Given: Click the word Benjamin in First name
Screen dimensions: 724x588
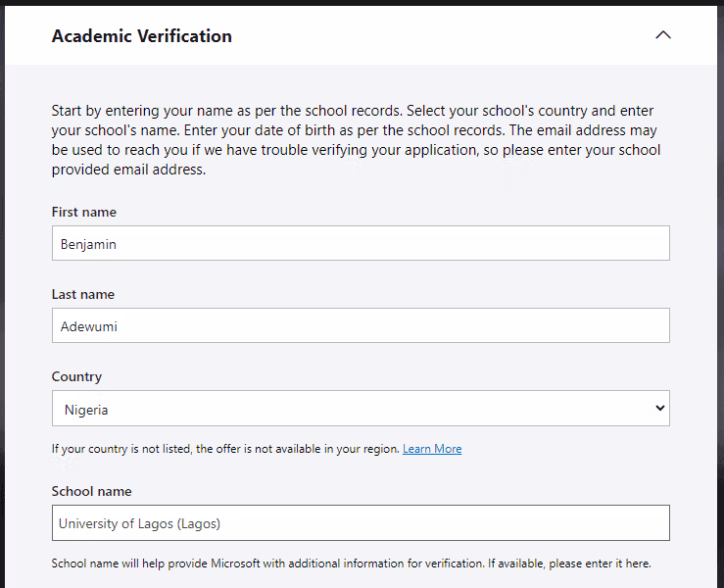Looking at the screenshot, I should click(x=88, y=244).
